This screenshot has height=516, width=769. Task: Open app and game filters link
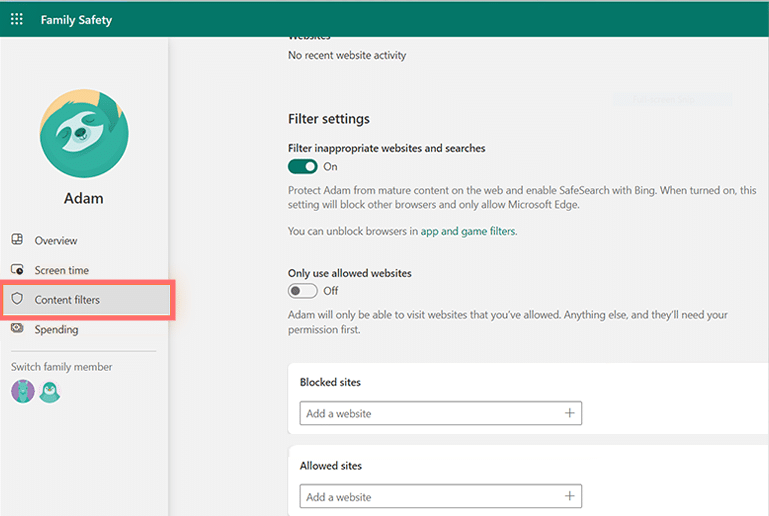pos(468,231)
